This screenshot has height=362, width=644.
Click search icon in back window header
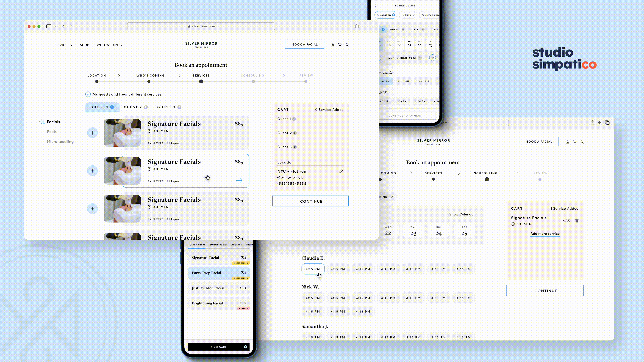pyautogui.click(x=582, y=142)
